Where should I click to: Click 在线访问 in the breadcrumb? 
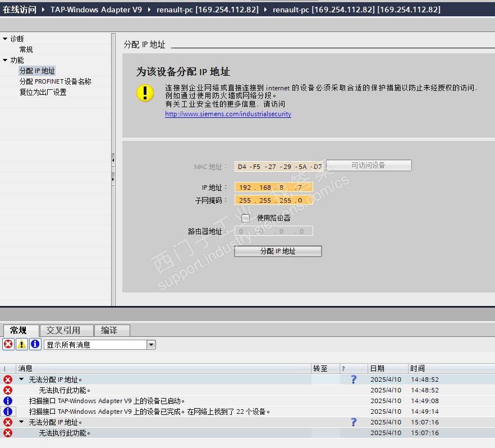point(20,10)
